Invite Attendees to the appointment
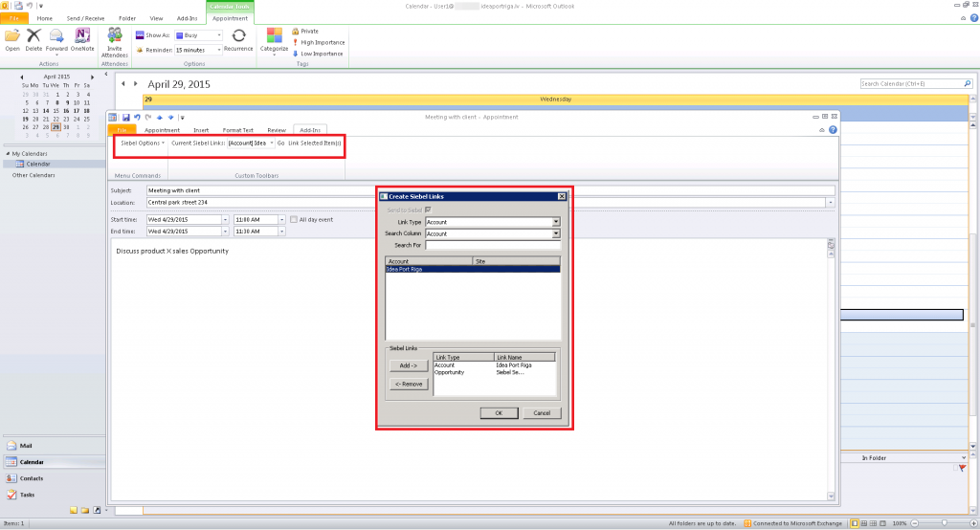Screen dimensions: 980x530 tap(115, 42)
